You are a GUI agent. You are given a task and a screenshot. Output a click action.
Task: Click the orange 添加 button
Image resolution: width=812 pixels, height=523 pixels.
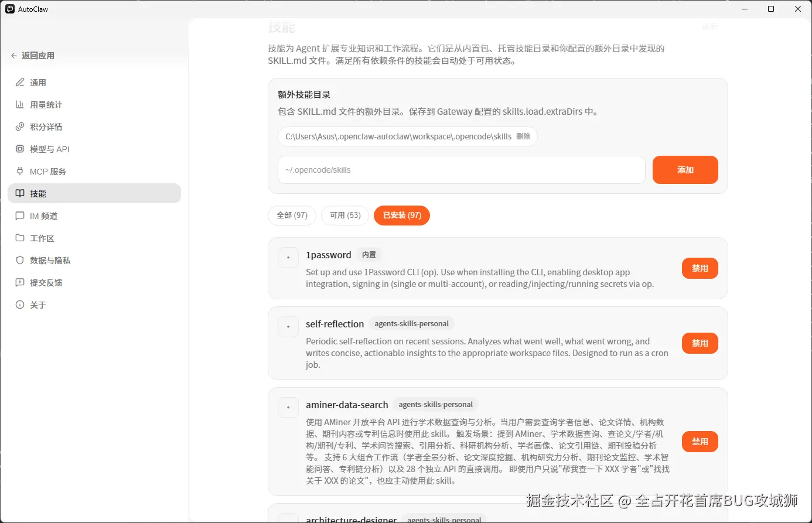[x=685, y=170]
